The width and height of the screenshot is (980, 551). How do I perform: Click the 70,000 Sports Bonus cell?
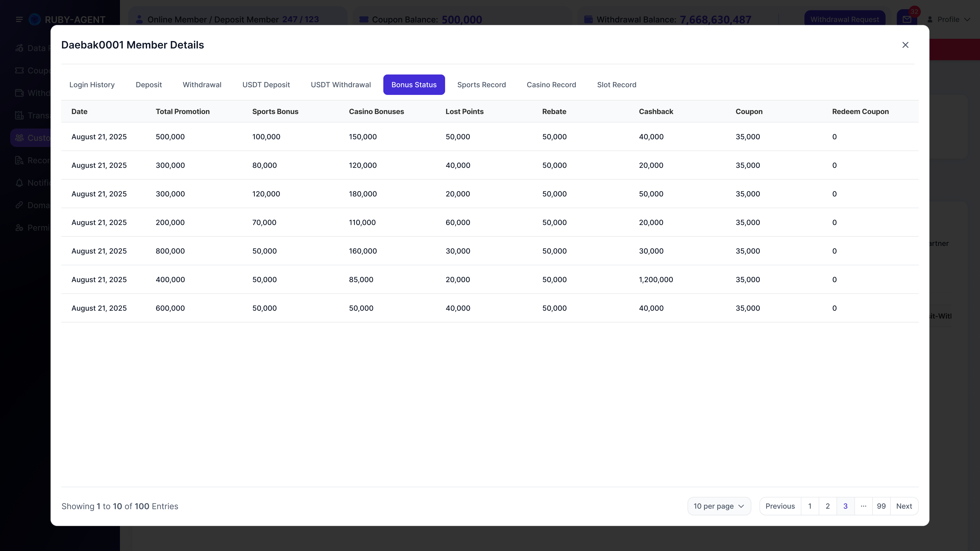click(264, 222)
